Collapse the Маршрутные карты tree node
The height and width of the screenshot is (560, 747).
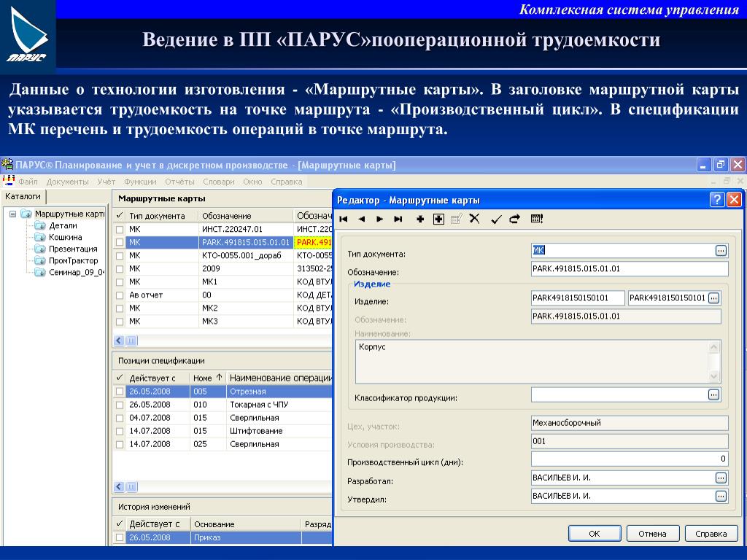point(13,214)
